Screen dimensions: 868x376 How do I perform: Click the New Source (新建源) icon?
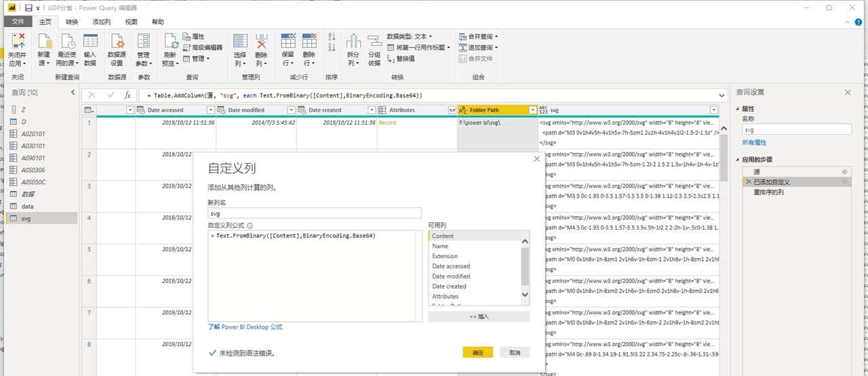pyautogui.click(x=45, y=41)
